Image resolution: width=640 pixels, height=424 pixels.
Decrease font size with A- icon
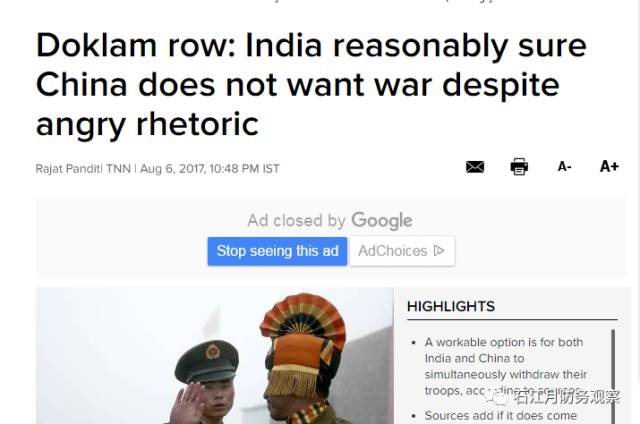pyautogui.click(x=564, y=166)
